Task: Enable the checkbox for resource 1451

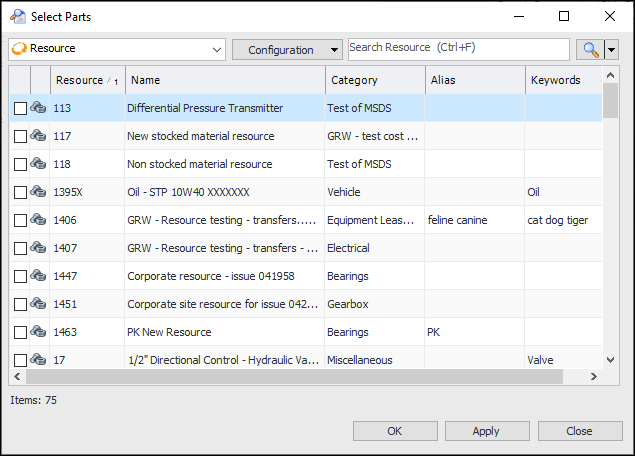Action: pos(20,304)
